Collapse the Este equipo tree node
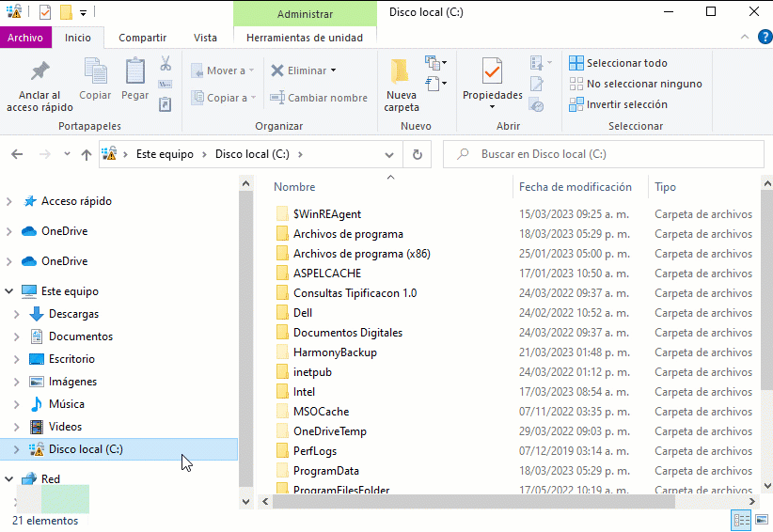 [x=9, y=291]
